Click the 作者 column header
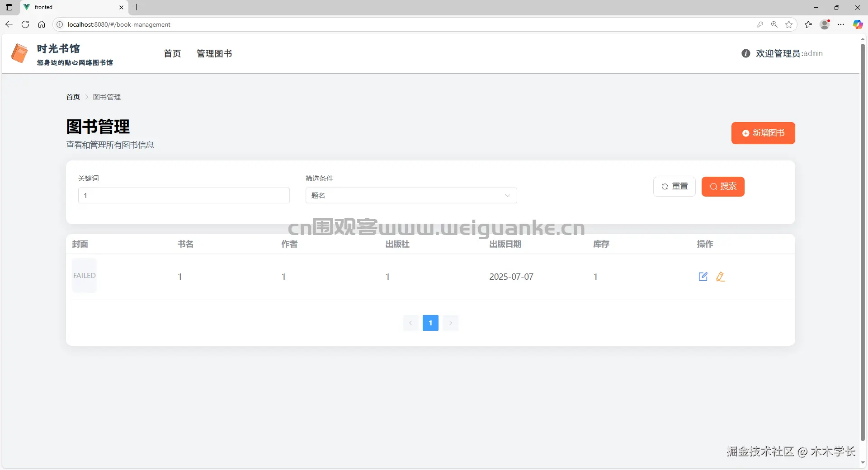Screen dimensions: 868x470 point(289,244)
